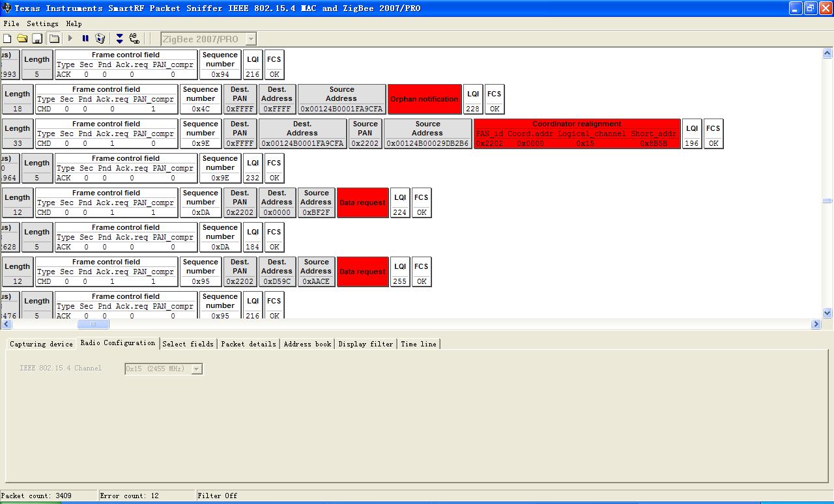This screenshot has height=504, width=834.
Task: Start packet capture with the play arrow
Action: (x=70, y=38)
